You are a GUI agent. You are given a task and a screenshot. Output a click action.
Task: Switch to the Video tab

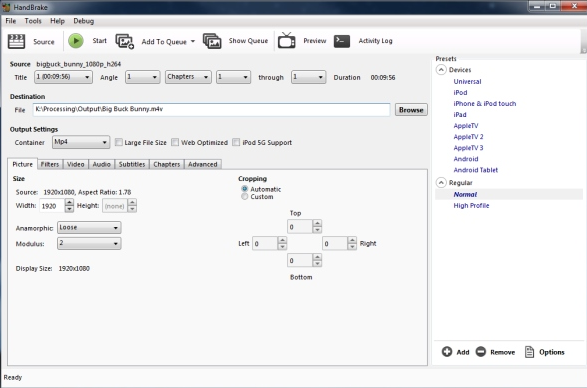click(76, 164)
